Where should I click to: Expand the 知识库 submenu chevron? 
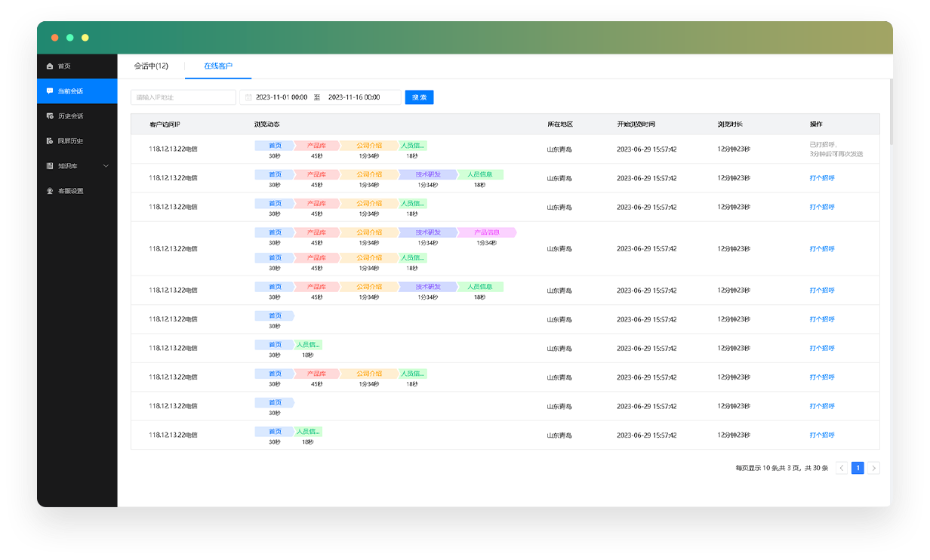(x=106, y=166)
